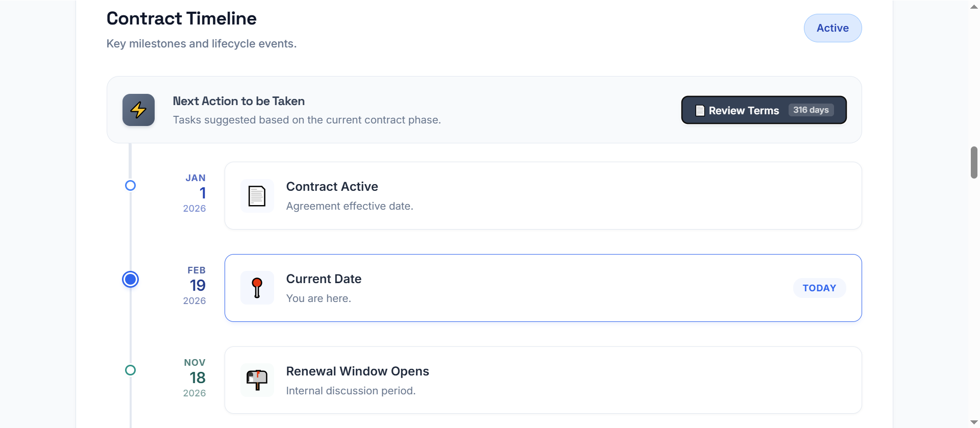
Task: Select the filled Feb 19 timeline node
Action: [130, 279]
